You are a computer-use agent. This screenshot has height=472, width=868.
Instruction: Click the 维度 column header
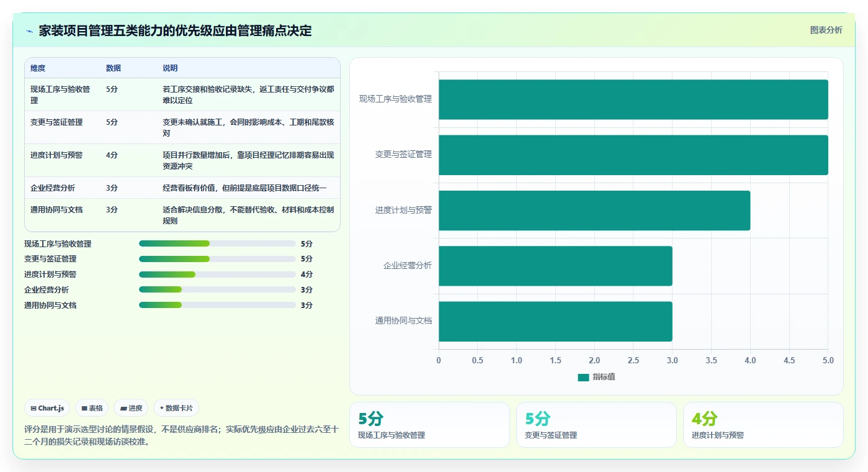pos(38,68)
